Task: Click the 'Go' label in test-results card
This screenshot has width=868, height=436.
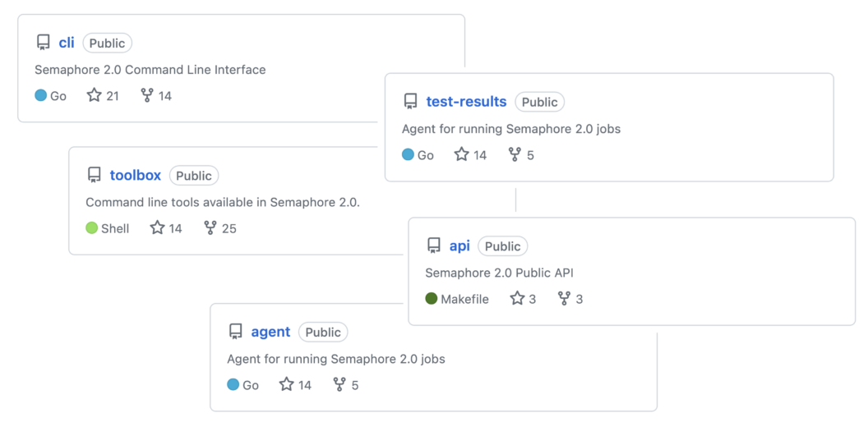Action: pos(425,155)
